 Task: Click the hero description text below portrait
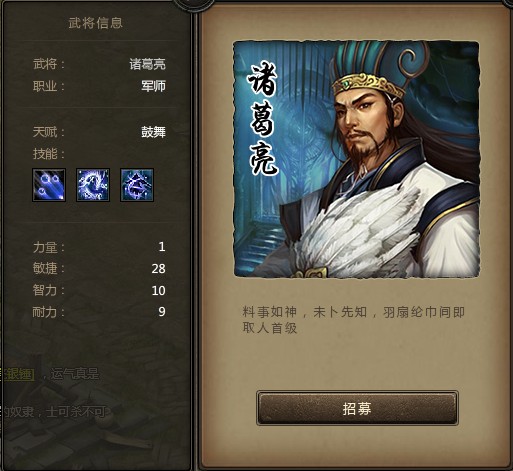pyautogui.click(x=353, y=320)
